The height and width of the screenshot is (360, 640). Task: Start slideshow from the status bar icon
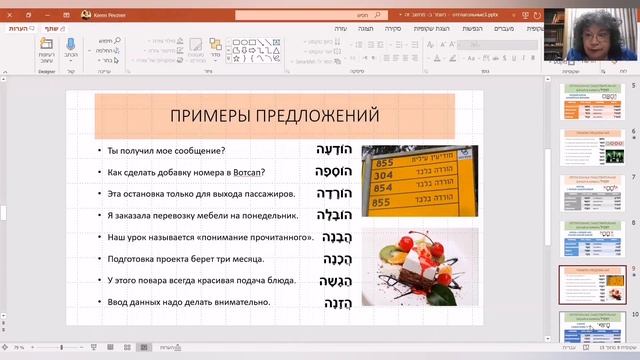click(x=93, y=347)
